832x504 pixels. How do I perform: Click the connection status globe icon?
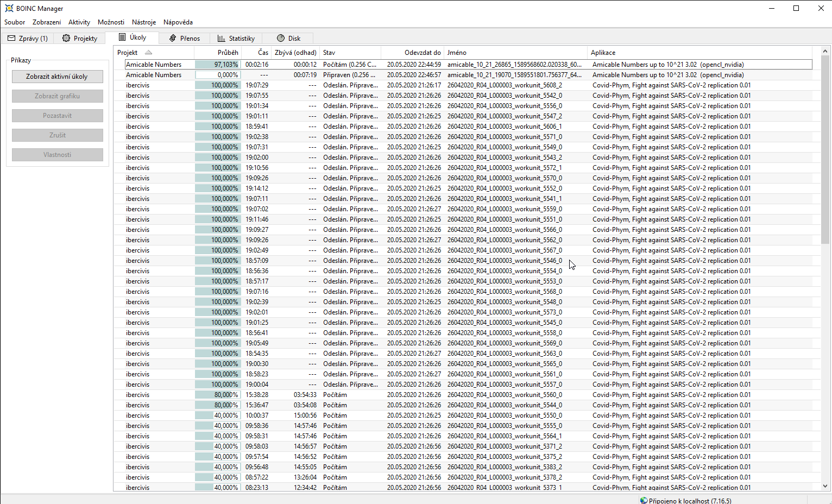[644, 500]
